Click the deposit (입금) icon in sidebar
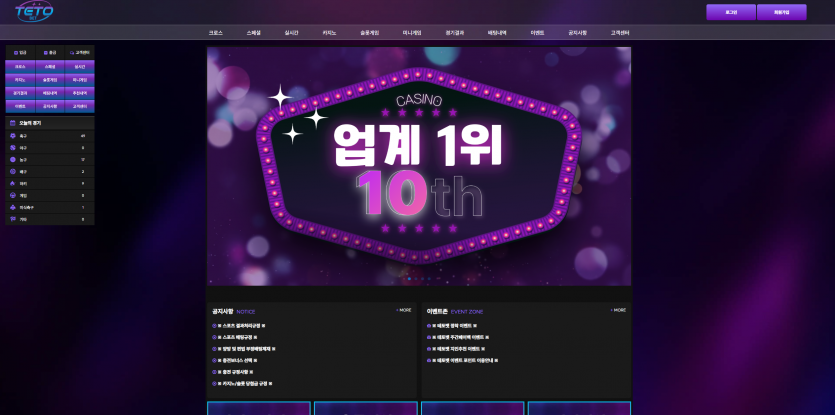Viewport: 835px width, 415px height. [x=16, y=53]
